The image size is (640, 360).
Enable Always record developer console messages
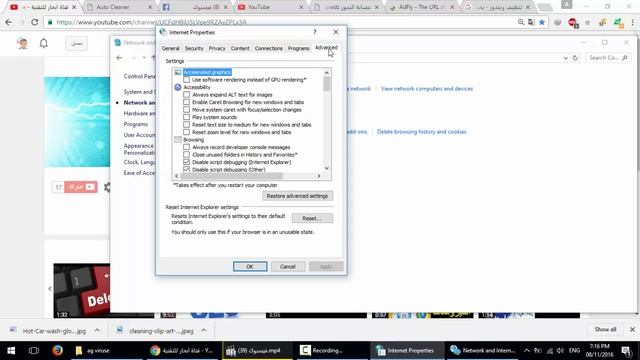pyautogui.click(x=187, y=147)
